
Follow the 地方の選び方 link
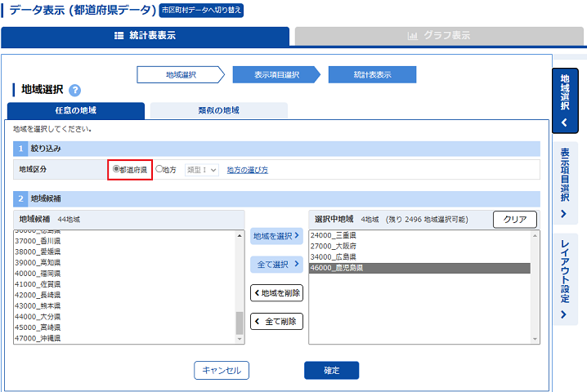click(x=247, y=170)
